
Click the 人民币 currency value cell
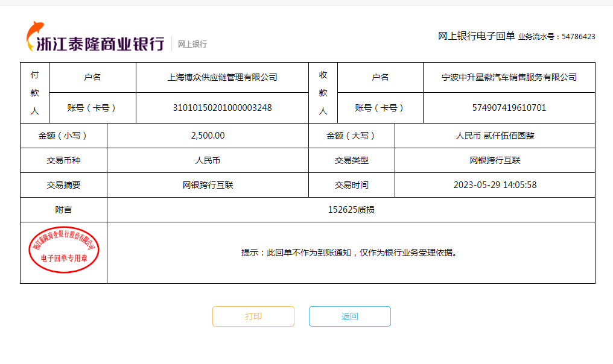pyautogui.click(x=208, y=160)
